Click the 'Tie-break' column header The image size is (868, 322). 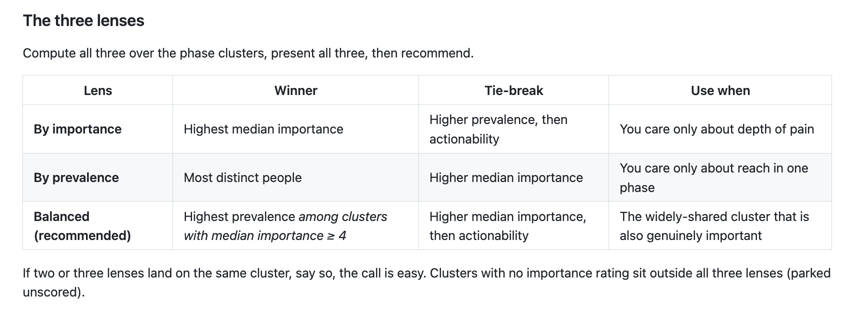coord(513,90)
